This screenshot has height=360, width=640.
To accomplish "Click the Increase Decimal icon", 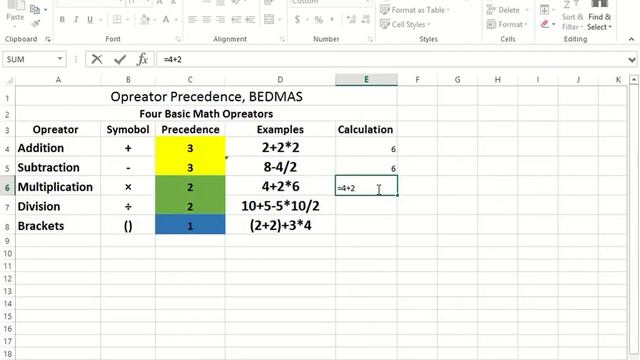I will pos(351,20).
